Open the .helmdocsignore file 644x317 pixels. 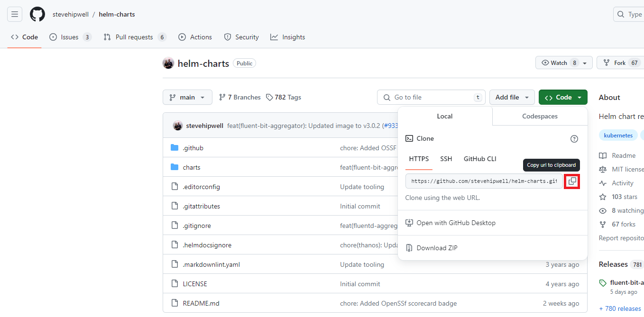click(x=207, y=245)
